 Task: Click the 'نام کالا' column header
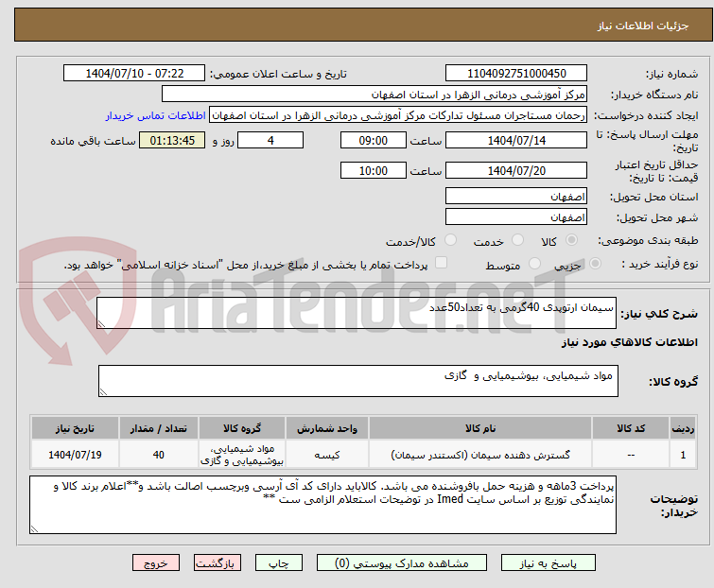click(480, 428)
